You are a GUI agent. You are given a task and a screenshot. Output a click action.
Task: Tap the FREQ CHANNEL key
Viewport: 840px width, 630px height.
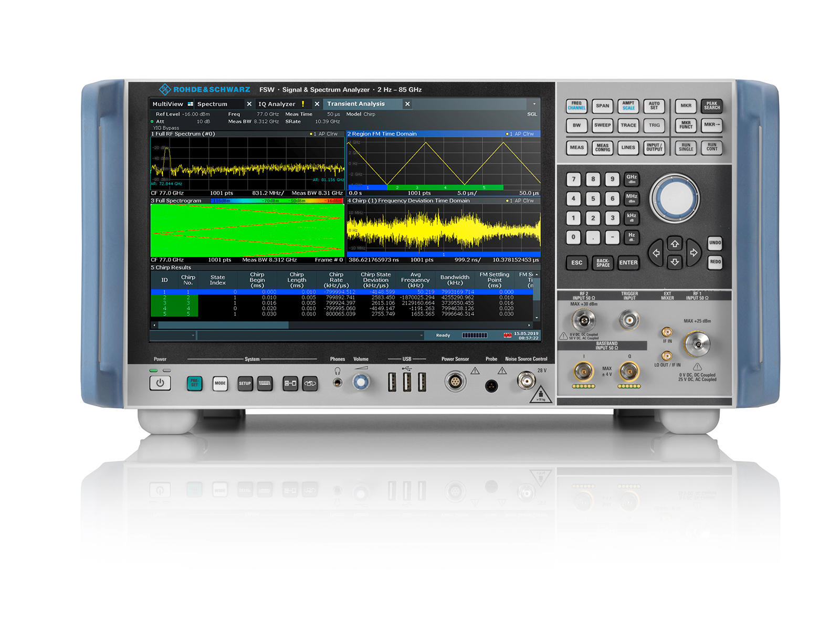coord(576,106)
